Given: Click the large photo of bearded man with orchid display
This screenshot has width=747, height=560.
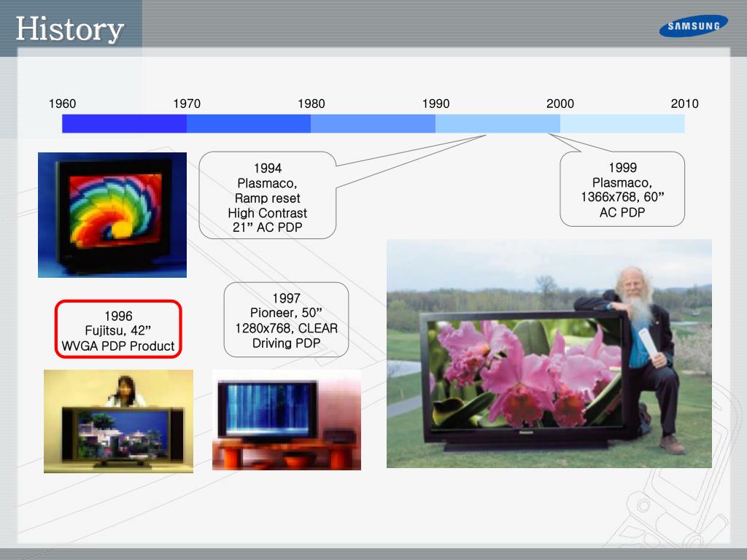Looking at the screenshot, I should 549,354.
